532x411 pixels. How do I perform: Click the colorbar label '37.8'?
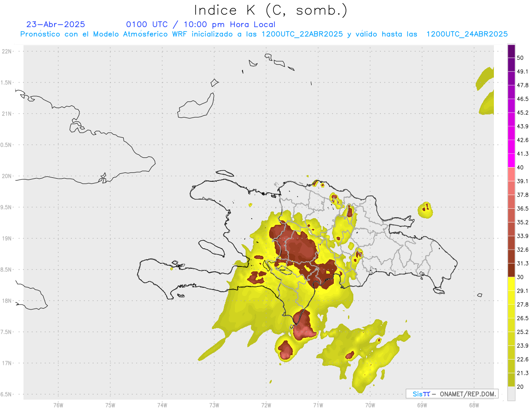pos(523,195)
